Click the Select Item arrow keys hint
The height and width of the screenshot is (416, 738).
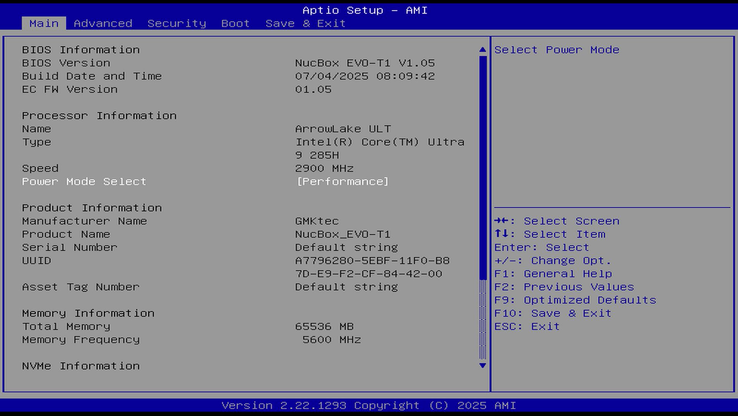550,234
